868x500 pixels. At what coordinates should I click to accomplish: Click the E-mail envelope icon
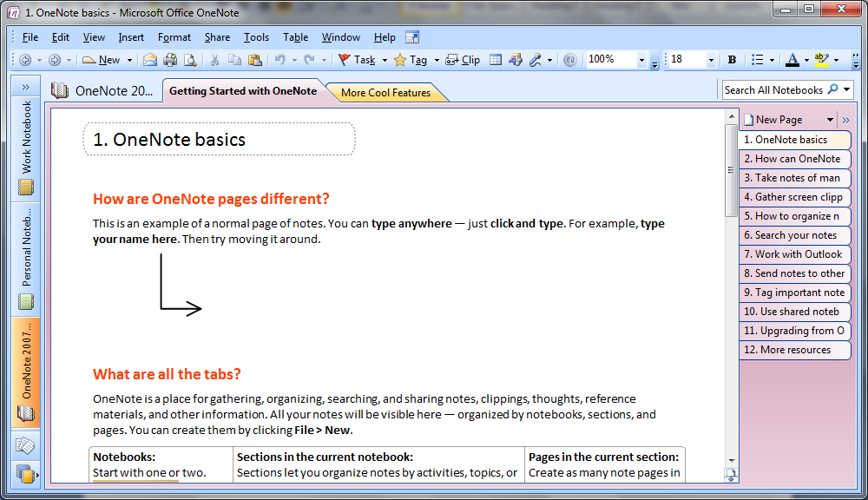coord(150,60)
